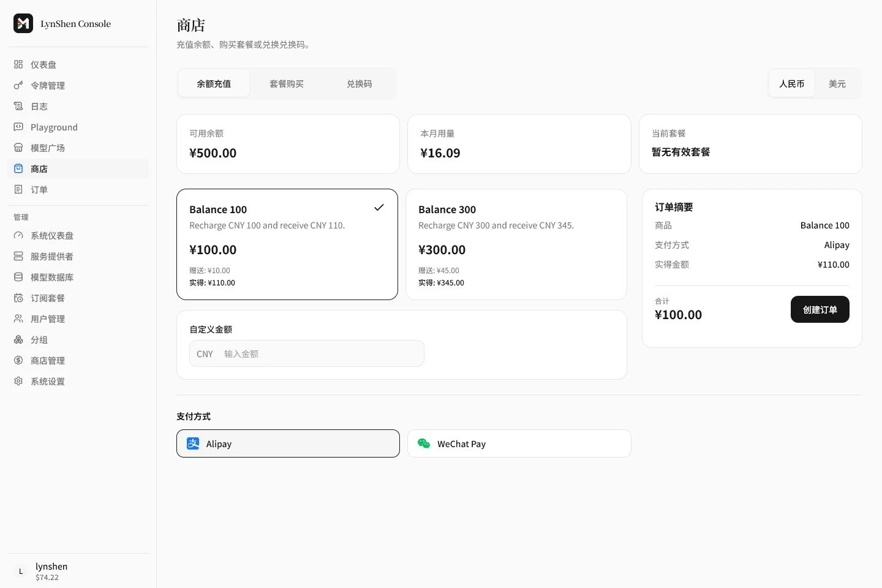Switch currency to 人民币
Image resolution: width=882 pixels, height=588 pixels.
point(792,83)
